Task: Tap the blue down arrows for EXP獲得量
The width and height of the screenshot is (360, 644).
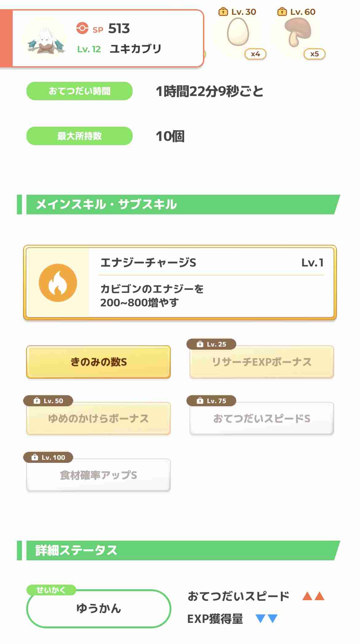Action: [267, 618]
